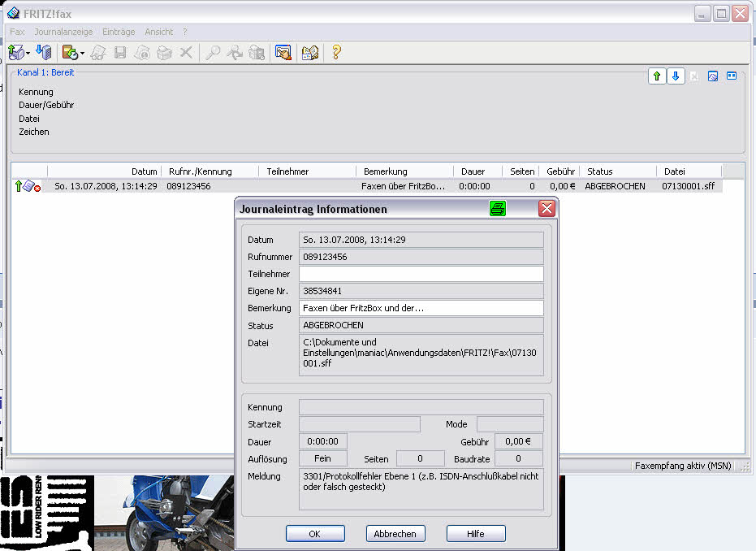Image resolution: width=756 pixels, height=551 pixels.
Task: Click the Dauer column header
Action: point(477,171)
